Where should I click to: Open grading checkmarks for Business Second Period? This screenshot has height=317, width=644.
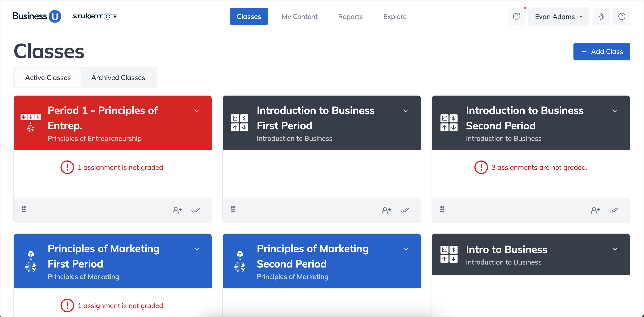pyautogui.click(x=614, y=210)
